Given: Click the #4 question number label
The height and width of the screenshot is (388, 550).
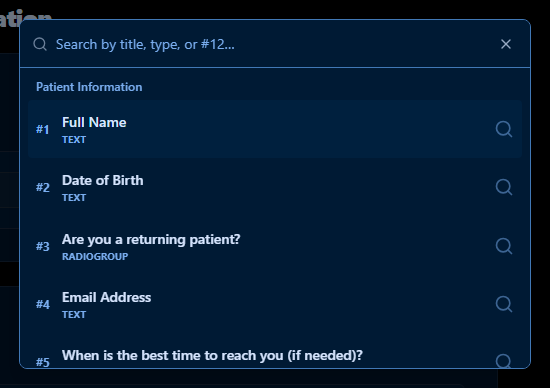Looking at the screenshot, I should 43,304.
